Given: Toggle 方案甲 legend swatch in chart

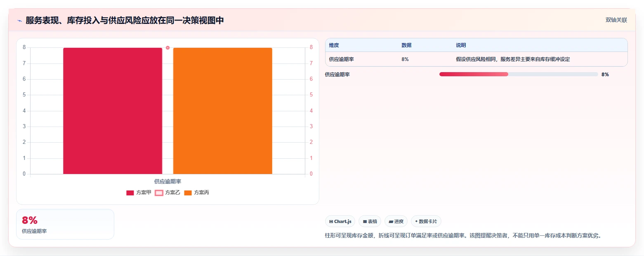Looking at the screenshot, I should pyautogui.click(x=130, y=193).
